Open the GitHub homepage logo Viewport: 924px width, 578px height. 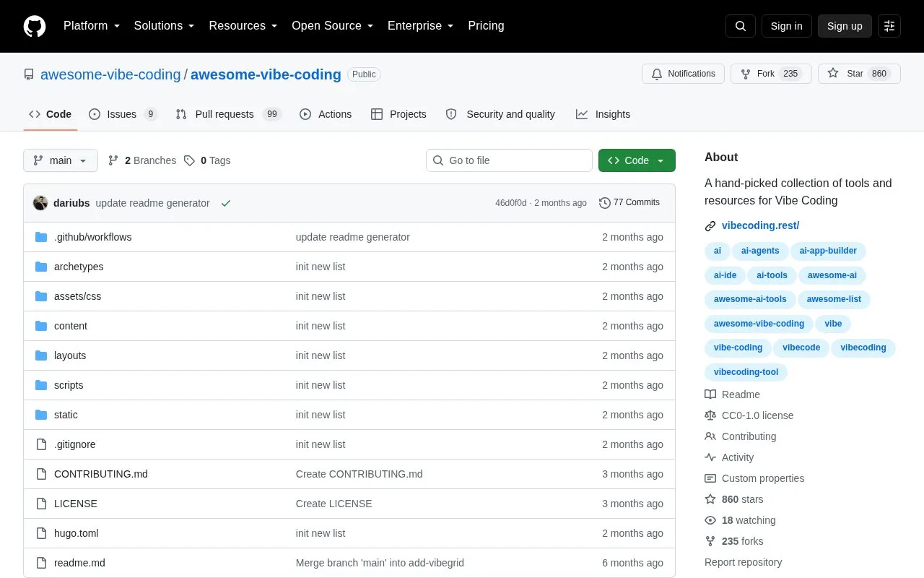click(x=35, y=26)
